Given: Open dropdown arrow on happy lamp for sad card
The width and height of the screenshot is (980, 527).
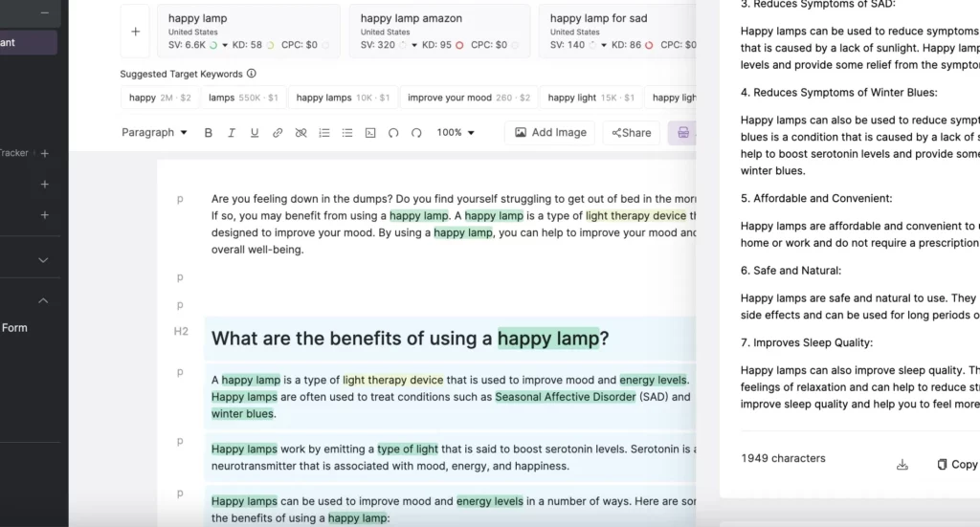Looking at the screenshot, I should [x=603, y=45].
